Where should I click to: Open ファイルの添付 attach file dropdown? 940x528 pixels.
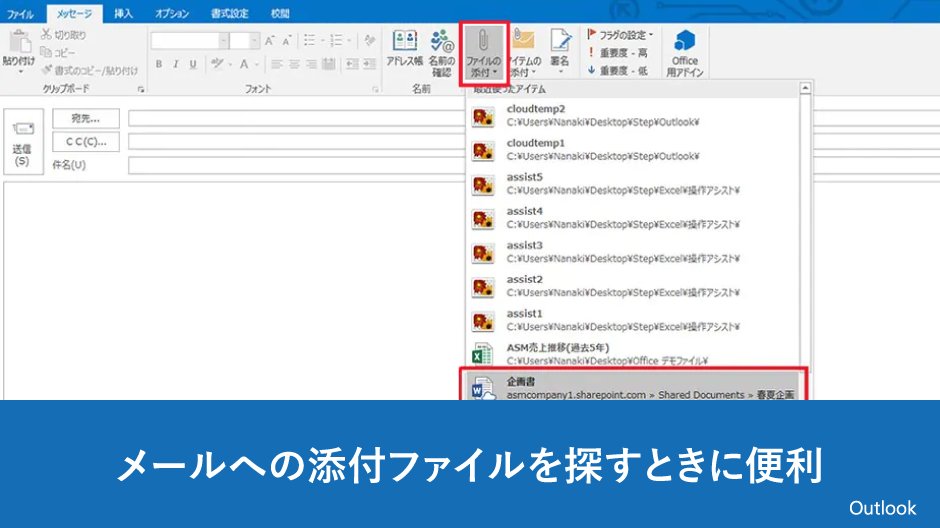point(483,53)
